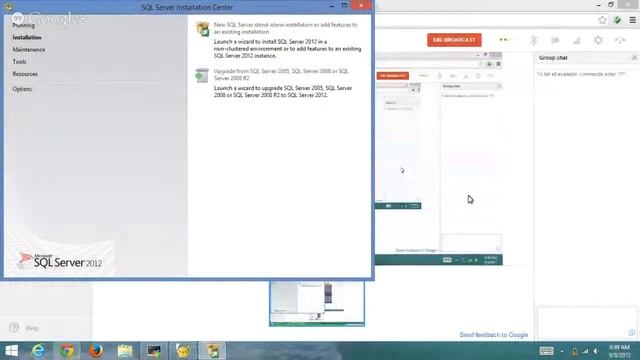The width and height of the screenshot is (640, 360).
Task: Select the screenshare thumbnail in the filmstrip
Action: [317, 304]
